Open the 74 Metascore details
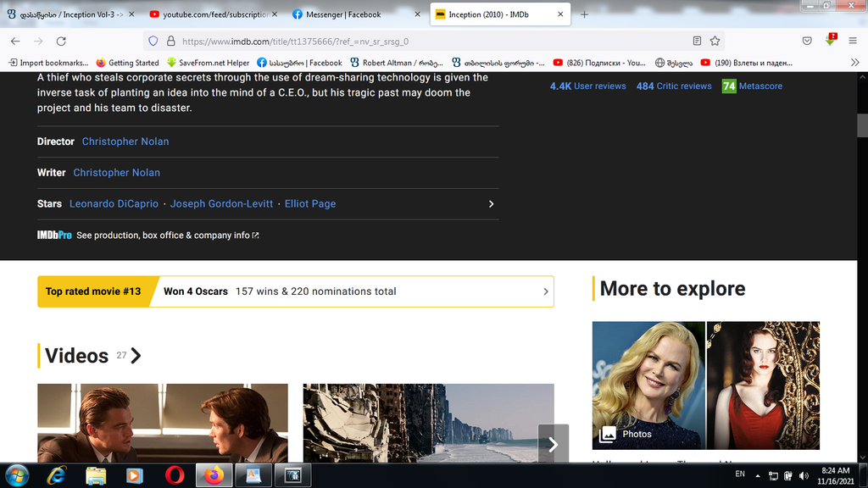 (753, 86)
